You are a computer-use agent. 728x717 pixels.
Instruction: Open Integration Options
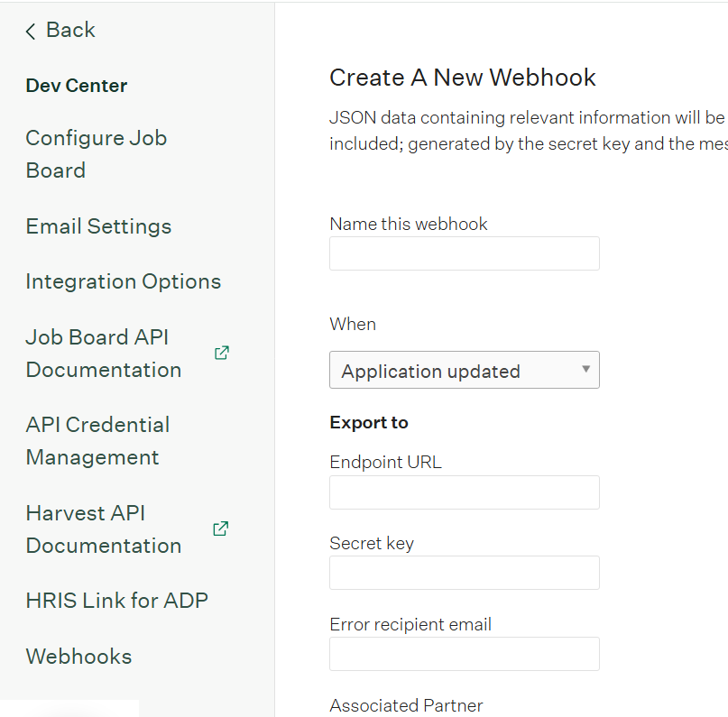123,281
